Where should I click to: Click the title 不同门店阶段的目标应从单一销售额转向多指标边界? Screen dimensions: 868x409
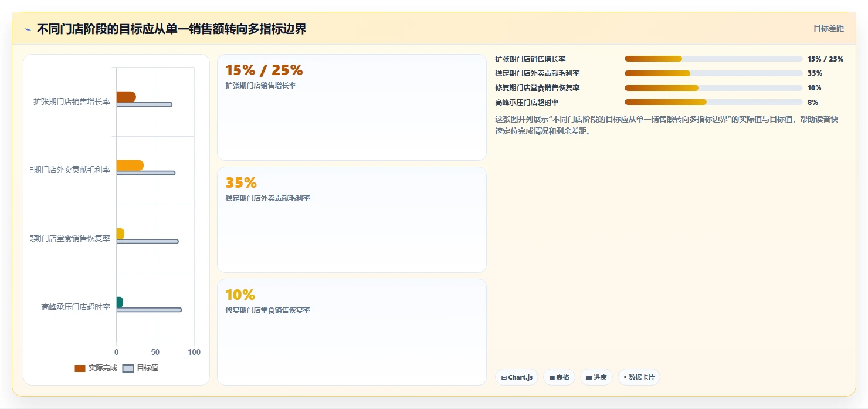[x=171, y=29]
